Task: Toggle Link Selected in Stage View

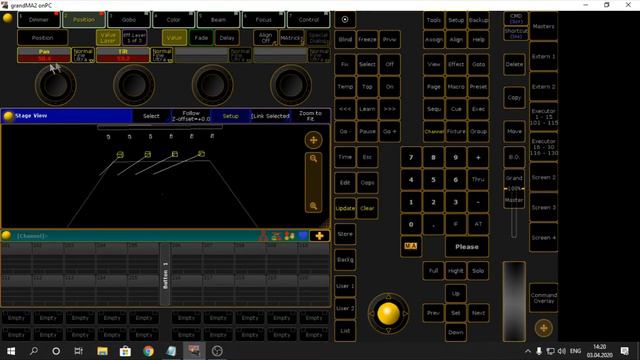Action: [x=270, y=116]
